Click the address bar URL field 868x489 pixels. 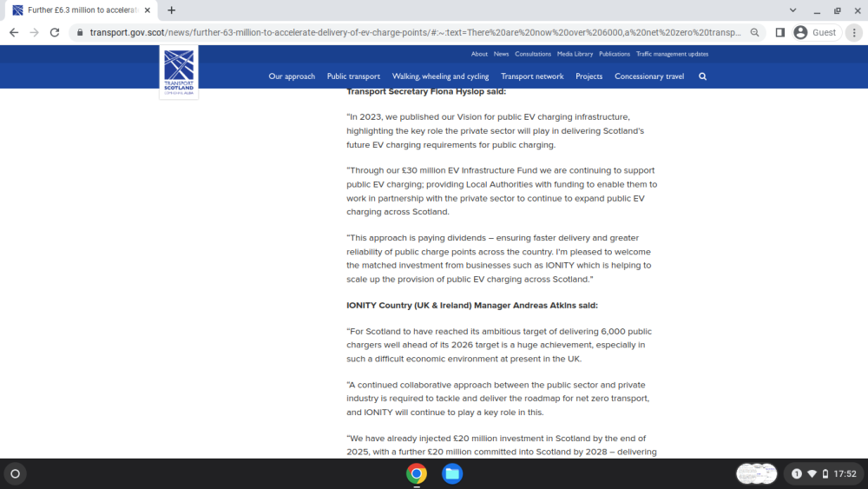pyautogui.click(x=415, y=33)
